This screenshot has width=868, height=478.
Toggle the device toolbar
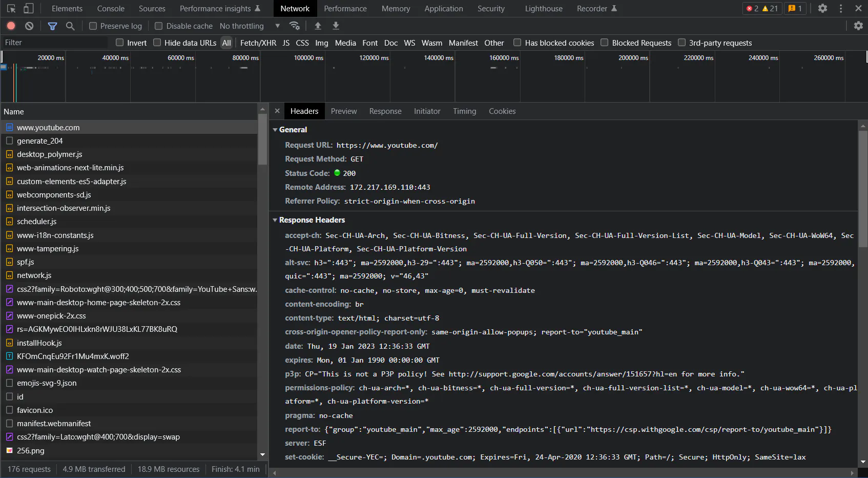[x=28, y=8]
